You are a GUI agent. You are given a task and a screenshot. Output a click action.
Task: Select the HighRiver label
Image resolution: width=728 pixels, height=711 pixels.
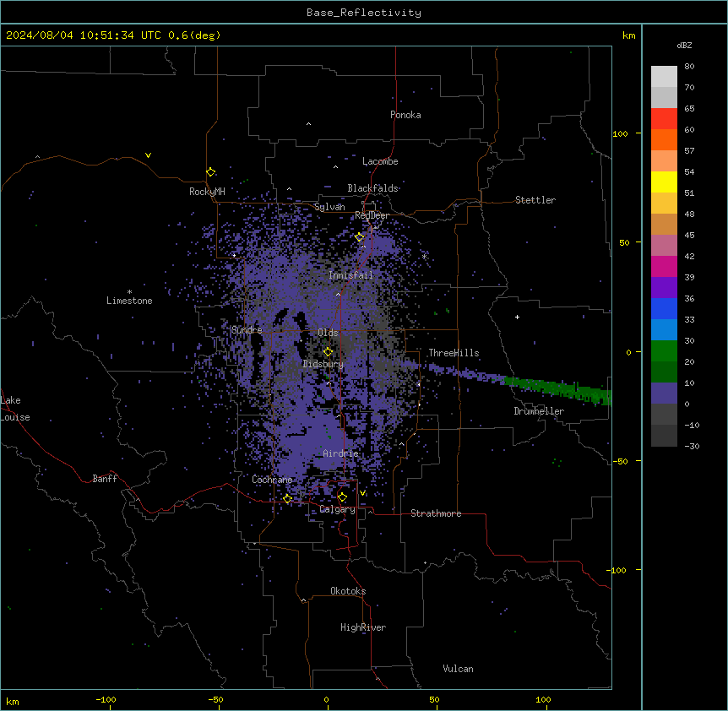363,627
